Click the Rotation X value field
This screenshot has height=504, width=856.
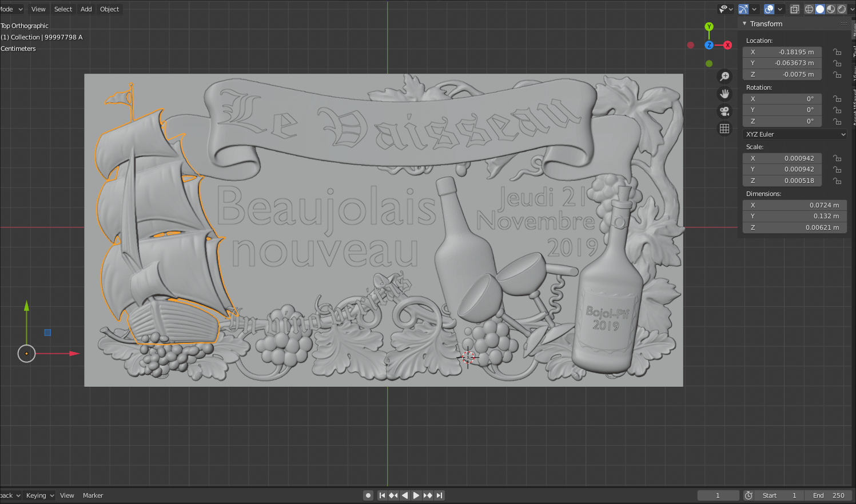point(782,99)
